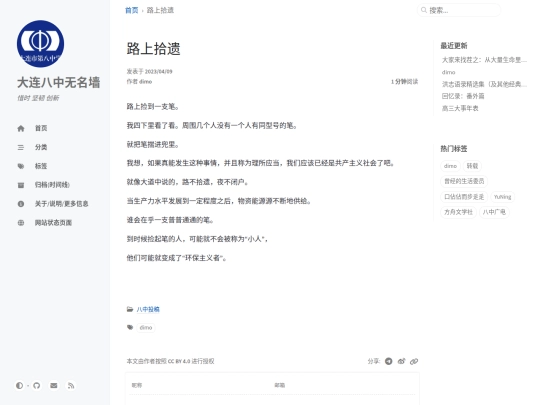Share article via Weibo icon
Screen dimensions: 540x405
[401, 361]
